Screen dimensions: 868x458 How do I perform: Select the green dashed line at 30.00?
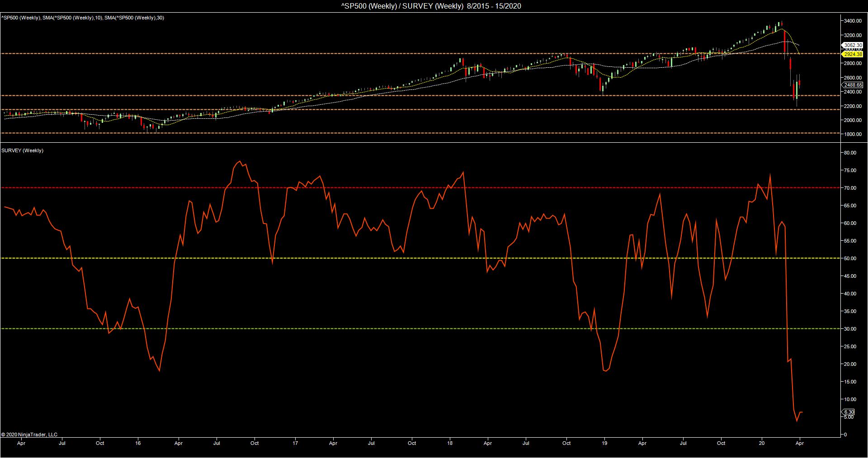[x=407, y=329]
